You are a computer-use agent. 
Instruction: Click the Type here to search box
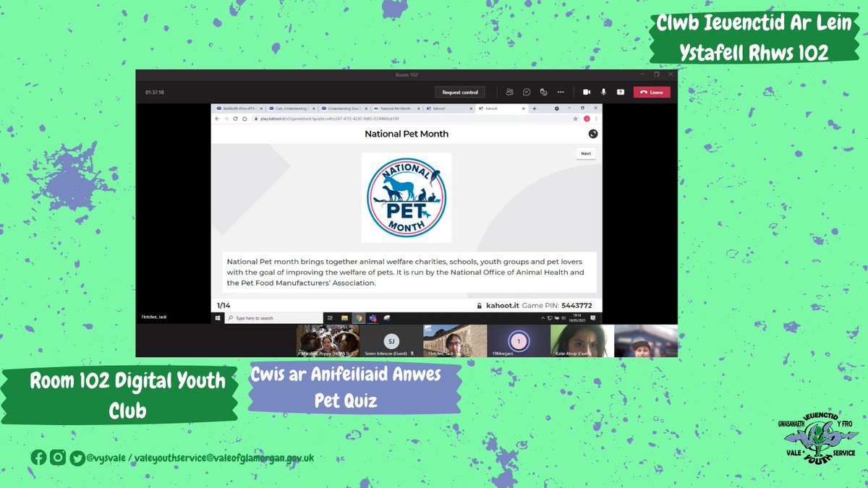pyautogui.click(x=273, y=318)
